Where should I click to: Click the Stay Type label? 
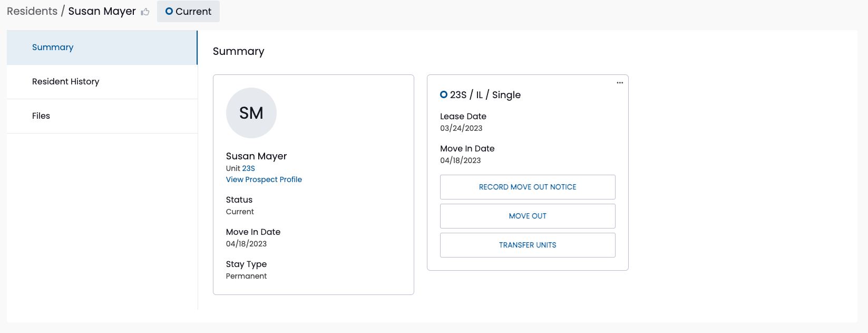tap(246, 264)
